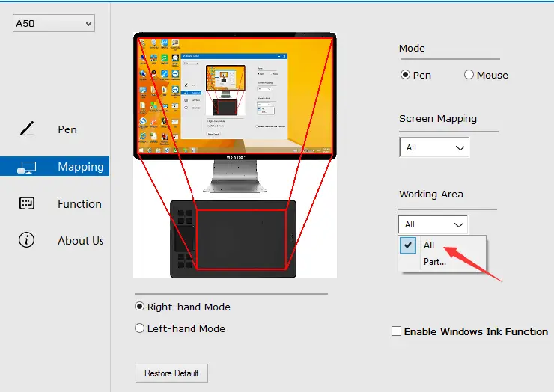Click the checkmark beside All option
Screen dimensions: 554x392
coord(408,245)
